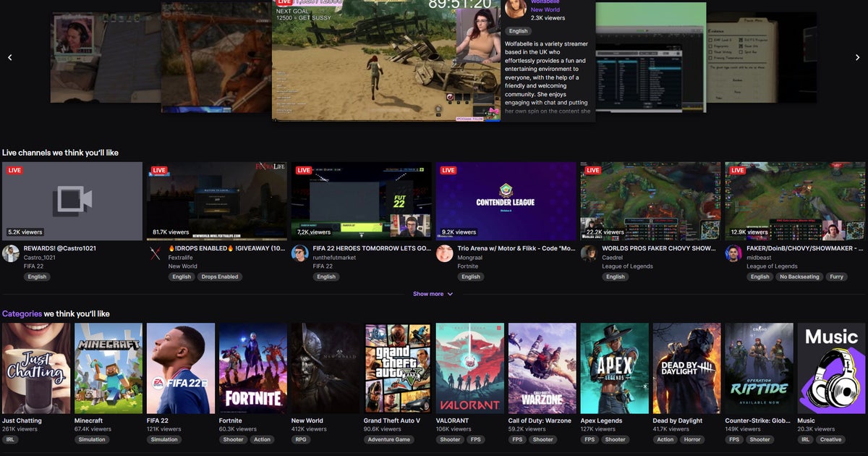The height and width of the screenshot is (456, 868).
Task: Open Wolfabelle avatar in featured panel
Action: [516, 9]
